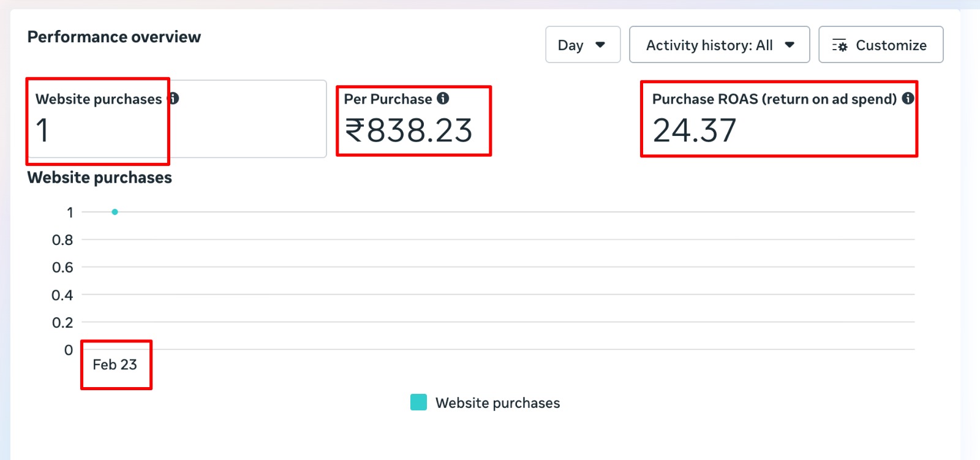Click the Customize settings list icon
The height and width of the screenshot is (460, 980).
pyautogui.click(x=839, y=45)
